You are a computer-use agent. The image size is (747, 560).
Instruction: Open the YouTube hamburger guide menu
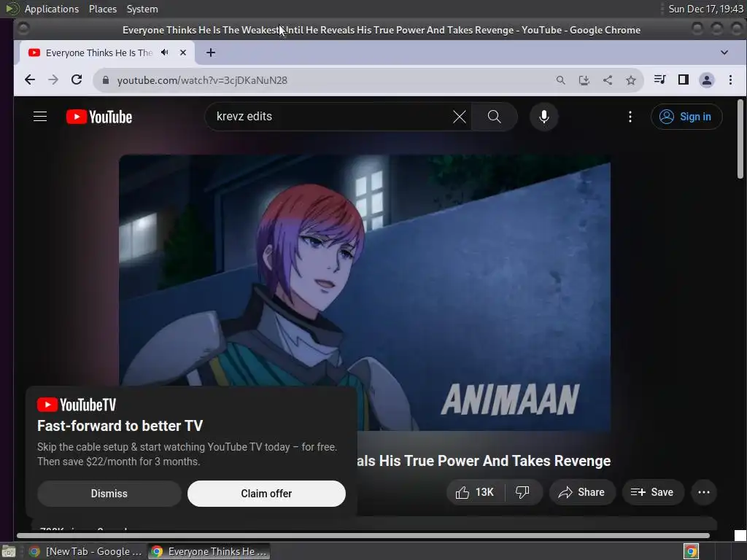tap(40, 117)
